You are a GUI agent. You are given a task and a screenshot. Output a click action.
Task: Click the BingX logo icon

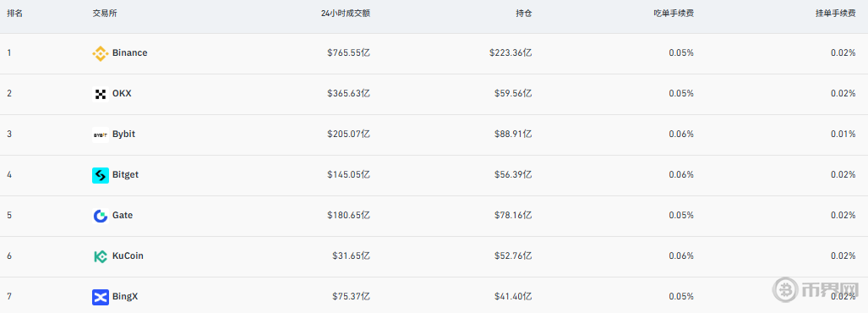coord(101,298)
